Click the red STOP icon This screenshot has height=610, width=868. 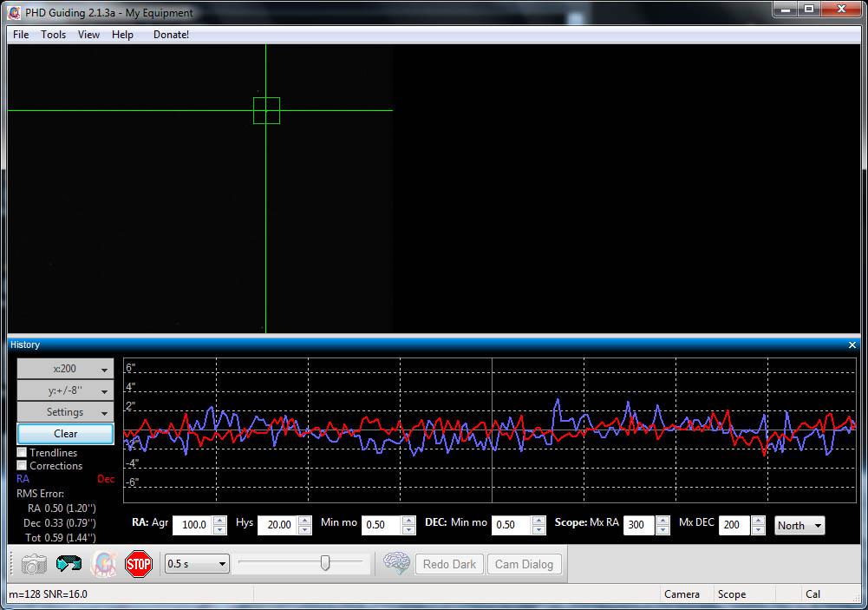139,564
